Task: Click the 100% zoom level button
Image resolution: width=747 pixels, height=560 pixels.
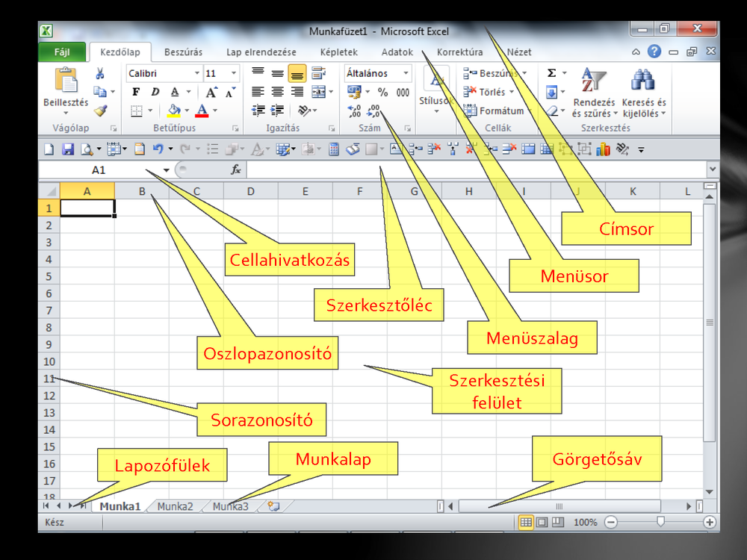Action: pyautogui.click(x=585, y=523)
